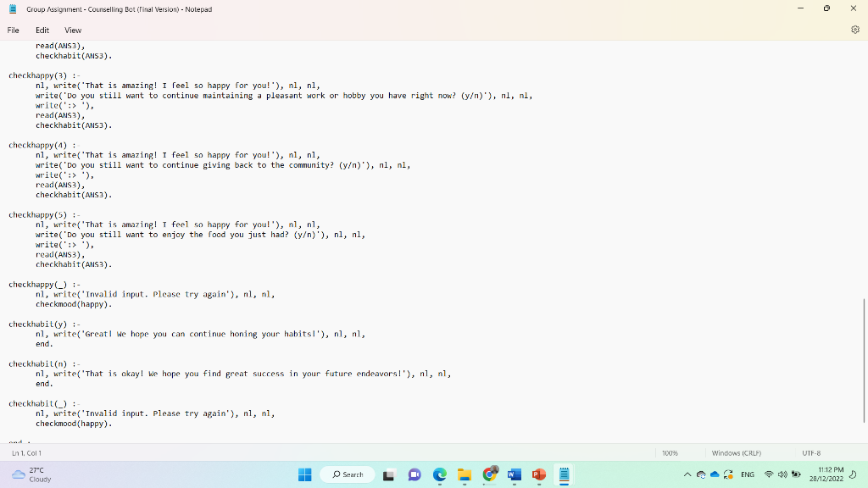Open OneDrive from the system tray
Image resolution: width=868 pixels, height=488 pixels.
click(716, 475)
